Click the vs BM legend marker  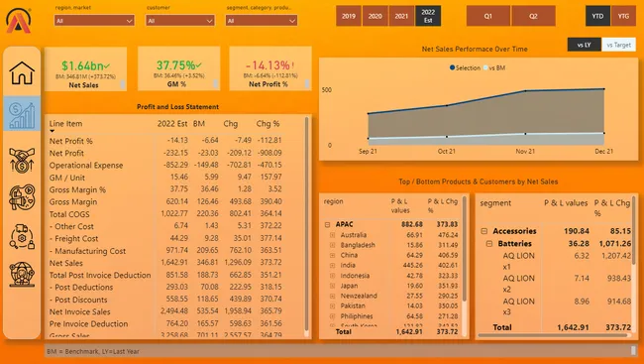pyautogui.click(x=485, y=67)
